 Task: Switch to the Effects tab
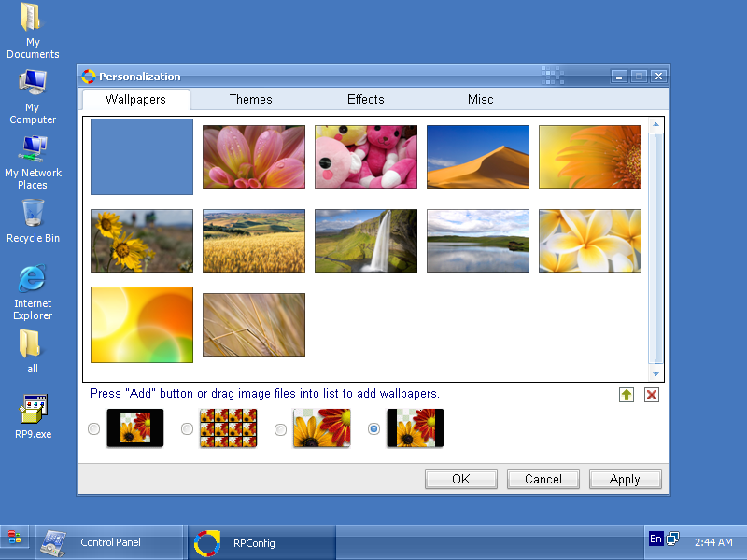pyautogui.click(x=365, y=100)
